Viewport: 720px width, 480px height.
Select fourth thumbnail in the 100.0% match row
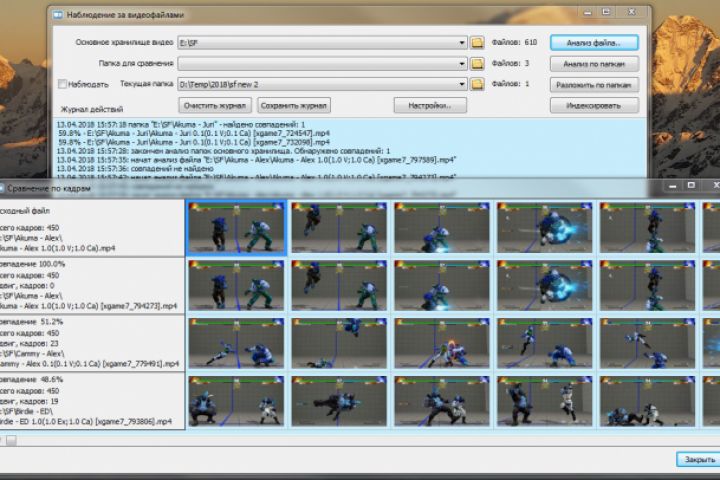click(545, 285)
